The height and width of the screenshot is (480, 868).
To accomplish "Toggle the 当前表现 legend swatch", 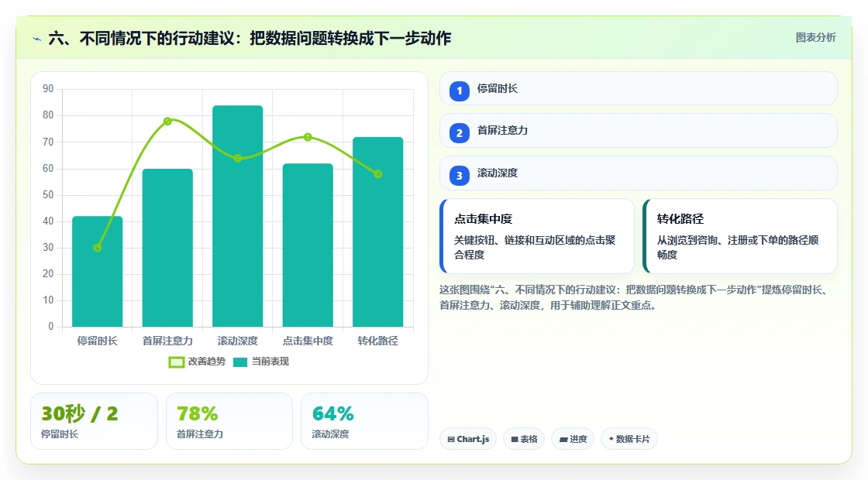I will tap(240, 362).
